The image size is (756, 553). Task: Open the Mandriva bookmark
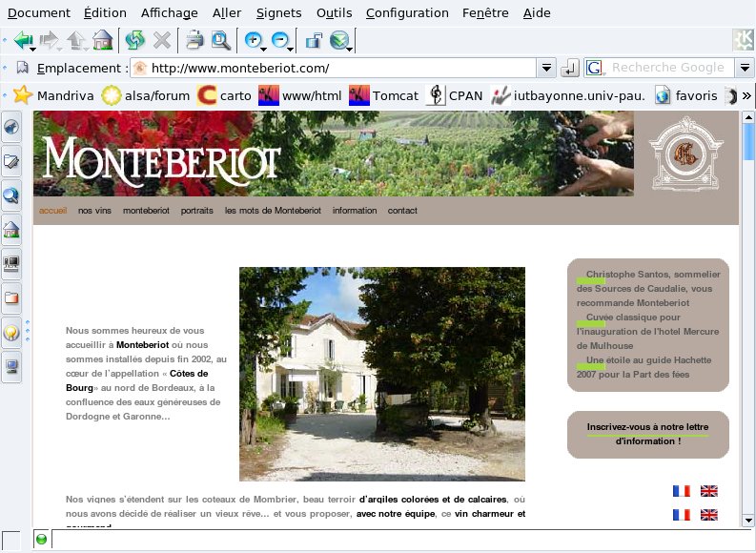pos(53,96)
